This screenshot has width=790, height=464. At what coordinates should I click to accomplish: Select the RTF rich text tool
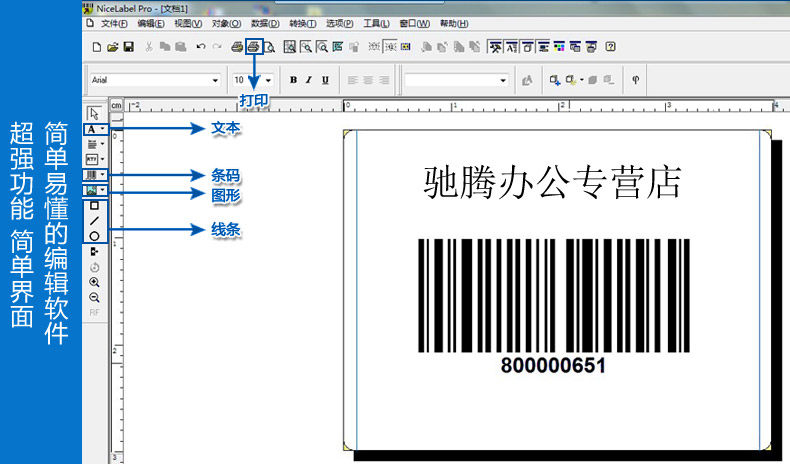pos(92,159)
